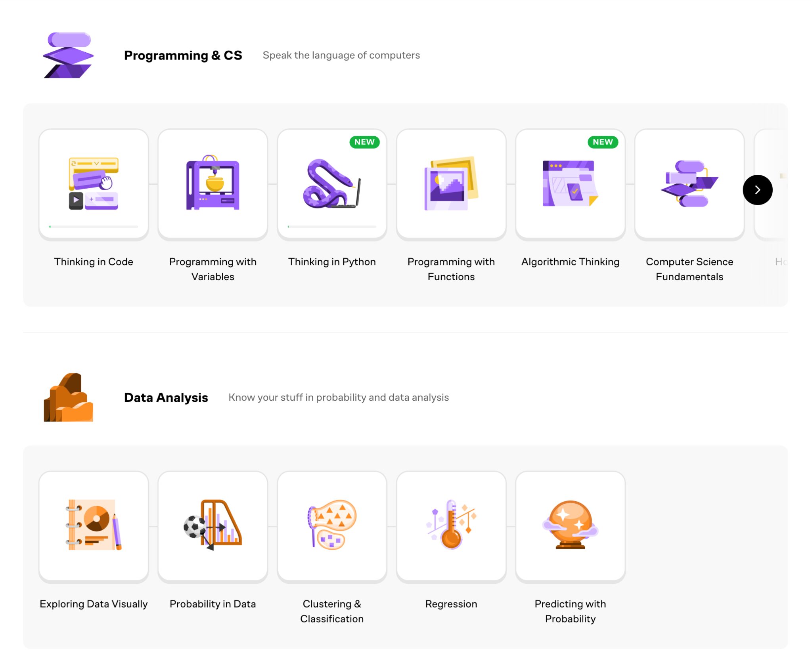This screenshot has width=812, height=667.
Task: Open the Exploring Data Visually notebook card
Action: pyautogui.click(x=94, y=526)
